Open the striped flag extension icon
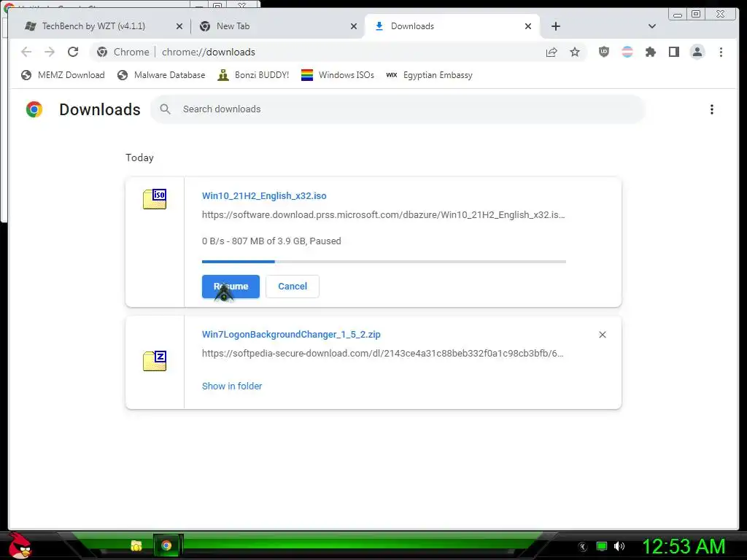This screenshot has height=560, width=747. [x=627, y=52]
